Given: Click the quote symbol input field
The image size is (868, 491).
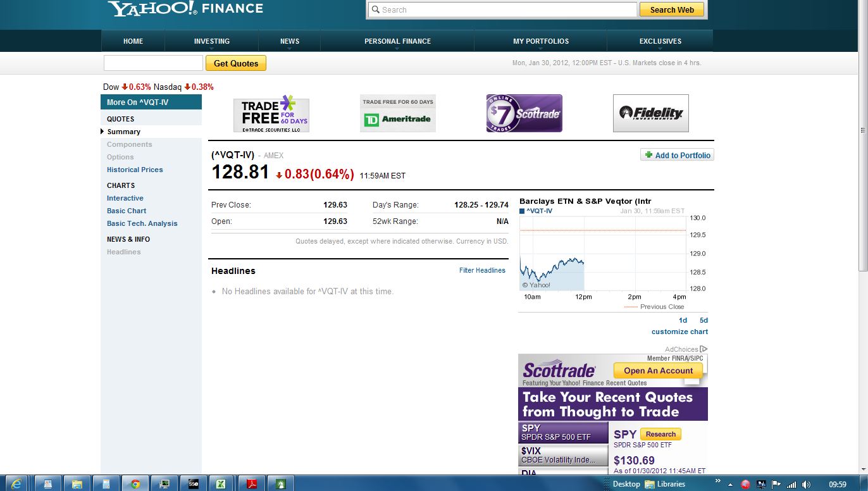Looking at the screenshot, I should (153, 63).
